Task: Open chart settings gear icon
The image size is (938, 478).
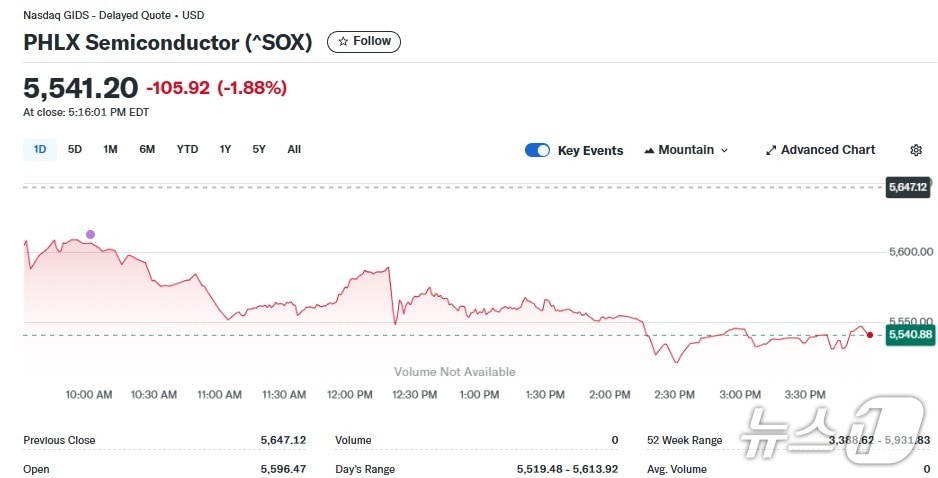Action: [916, 150]
